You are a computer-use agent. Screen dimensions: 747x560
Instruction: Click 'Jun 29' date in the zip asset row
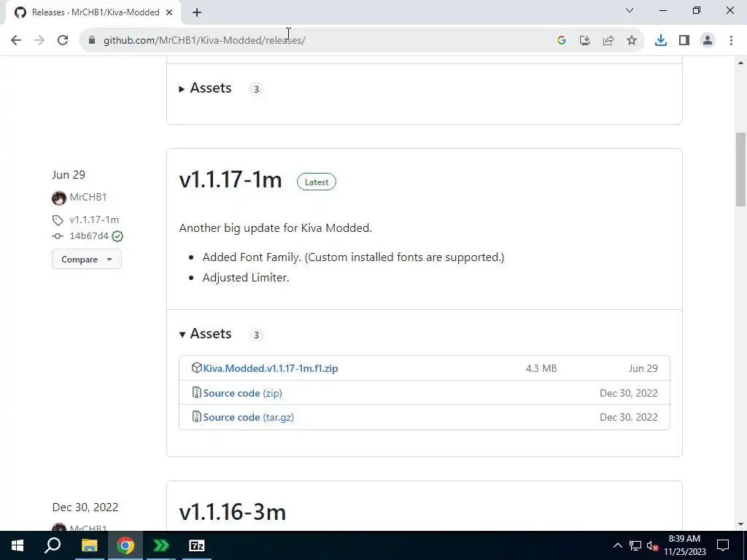(x=643, y=368)
